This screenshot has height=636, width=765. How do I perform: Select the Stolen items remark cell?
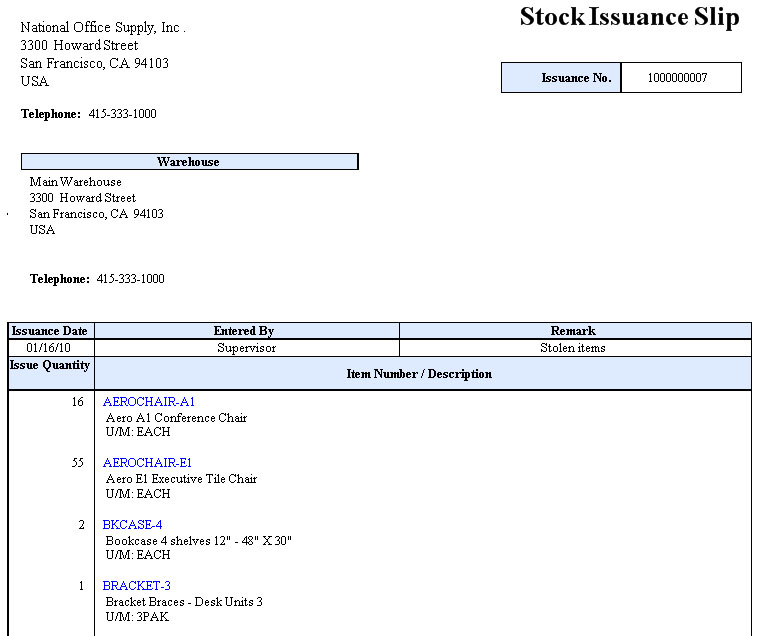[574, 348]
